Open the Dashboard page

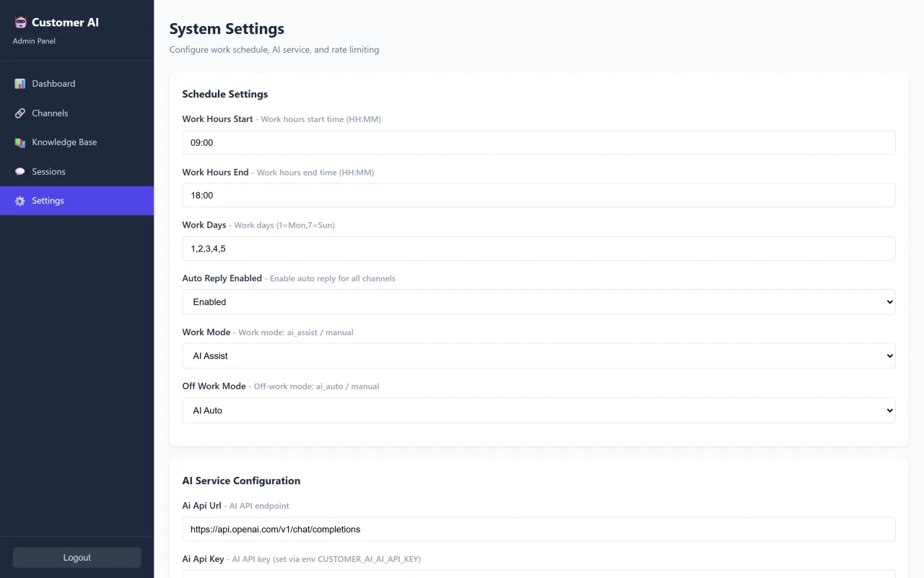pos(77,84)
